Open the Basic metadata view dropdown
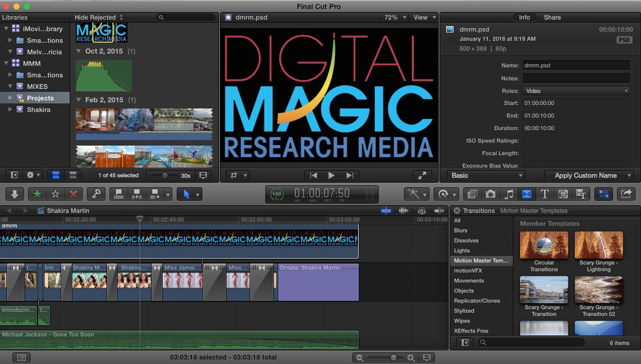 tap(485, 175)
